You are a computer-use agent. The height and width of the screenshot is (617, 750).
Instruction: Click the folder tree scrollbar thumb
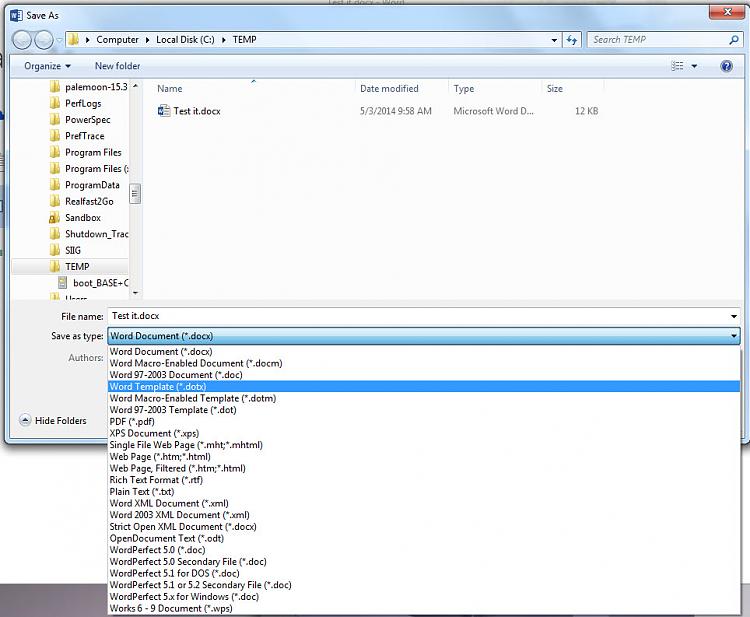point(135,194)
